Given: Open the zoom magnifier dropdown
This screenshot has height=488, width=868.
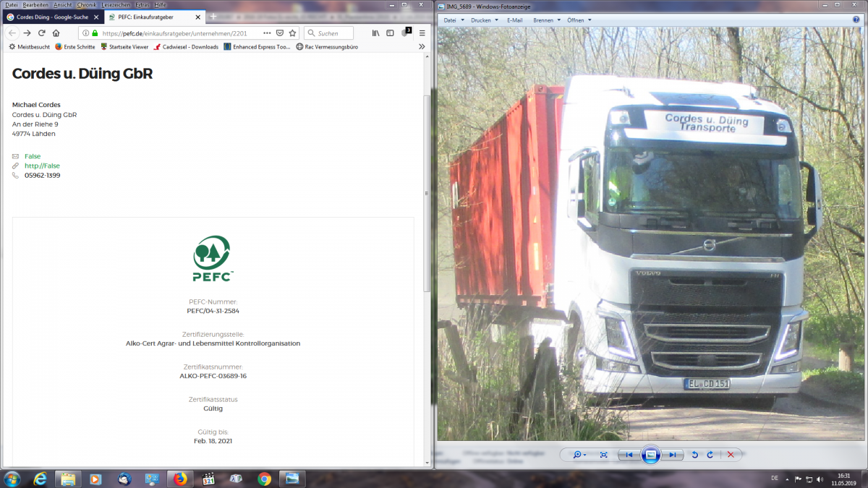Looking at the screenshot, I should pyautogui.click(x=579, y=455).
